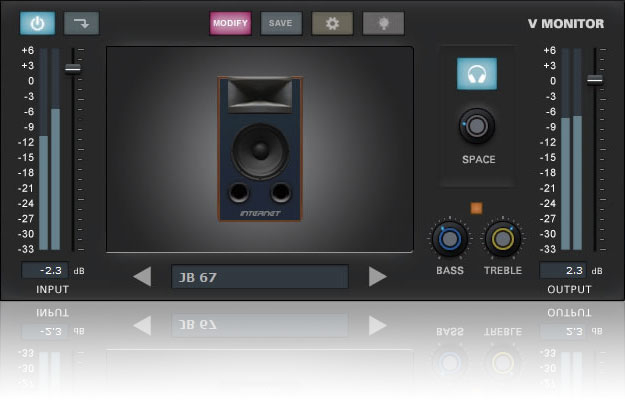Go to previous speaker with the left arrow
This screenshot has height=401, width=625.
click(143, 276)
